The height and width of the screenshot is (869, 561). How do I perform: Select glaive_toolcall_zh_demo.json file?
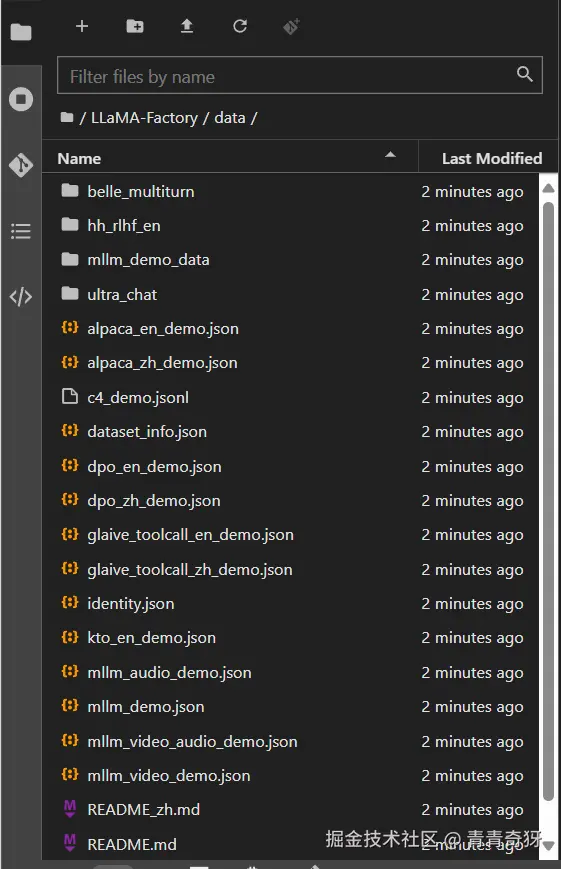(x=290, y=570)
